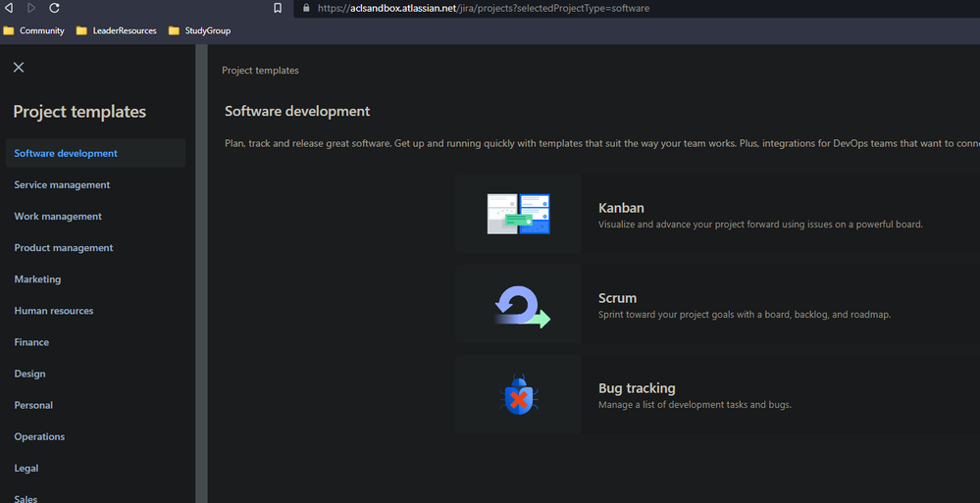Choose the Bug tracking template title
Screen dimensions: 980x503
pos(637,388)
